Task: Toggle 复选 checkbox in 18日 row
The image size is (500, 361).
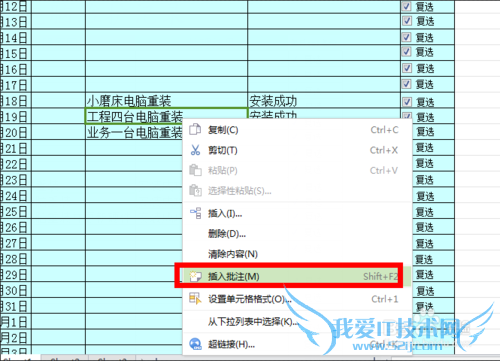Action: coord(407,102)
